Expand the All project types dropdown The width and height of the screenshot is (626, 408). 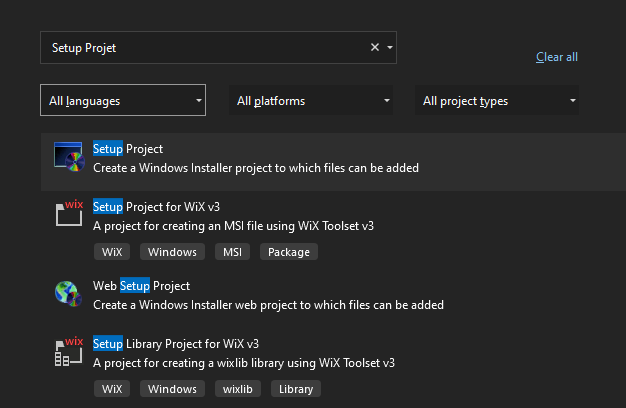tap(497, 100)
